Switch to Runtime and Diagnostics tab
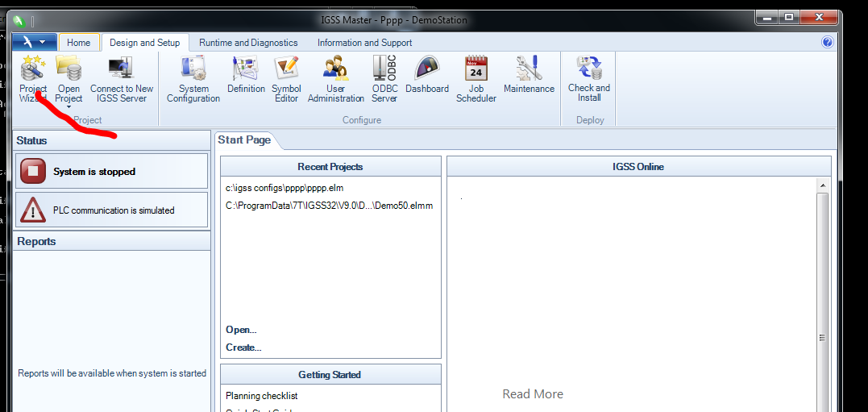 click(248, 43)
